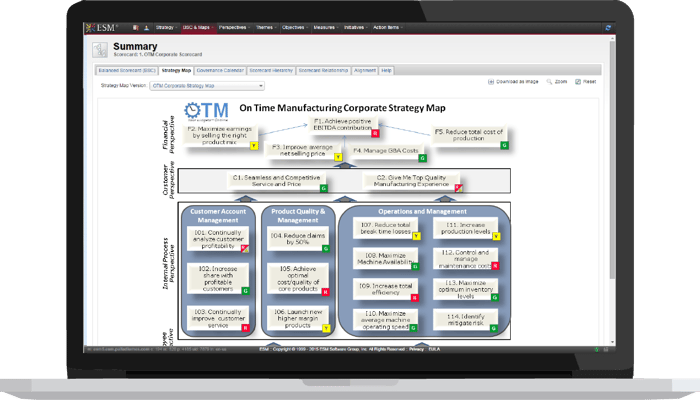This screenshot has width=700, height=400.
Task: Click the Download as Image icon
Action: click(491, 82)
